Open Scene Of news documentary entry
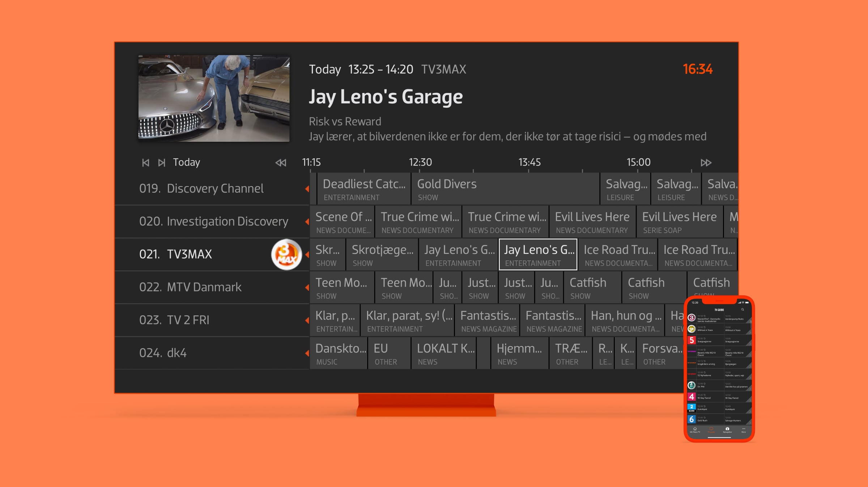Viewport: 868px width, 487px height. pyautogui.click(x=342, y=222)
